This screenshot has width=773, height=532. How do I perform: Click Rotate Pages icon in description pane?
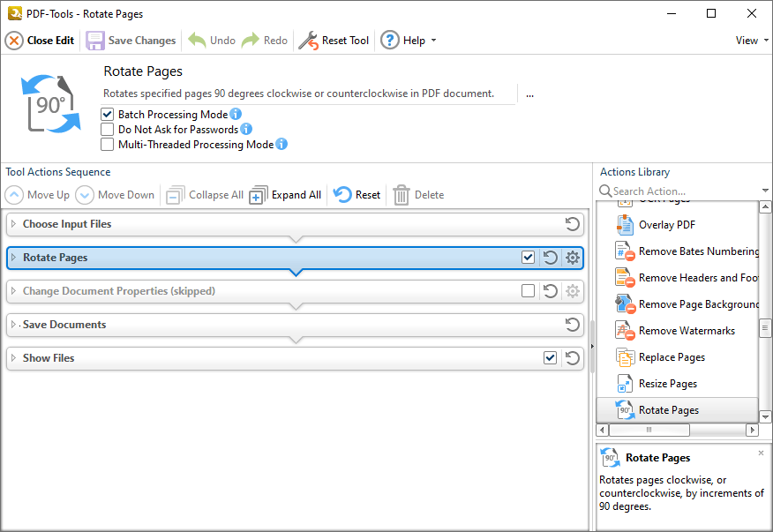coord(611,458)
